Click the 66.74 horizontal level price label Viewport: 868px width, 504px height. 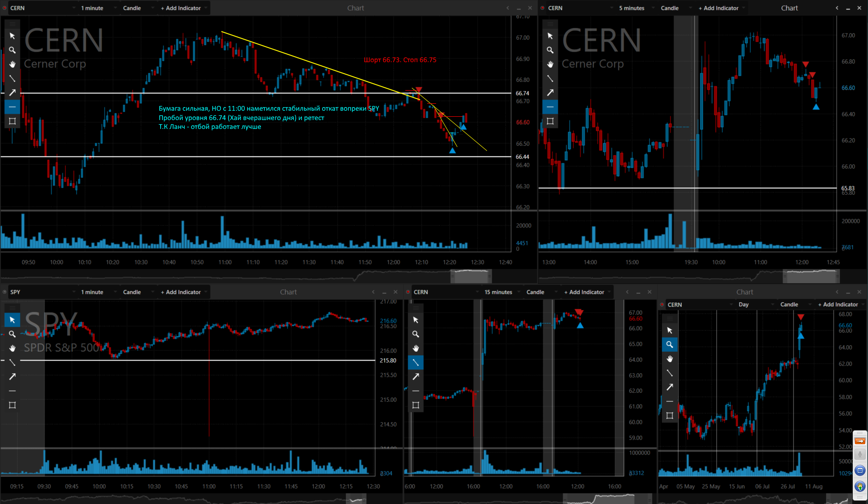(522, 93)
